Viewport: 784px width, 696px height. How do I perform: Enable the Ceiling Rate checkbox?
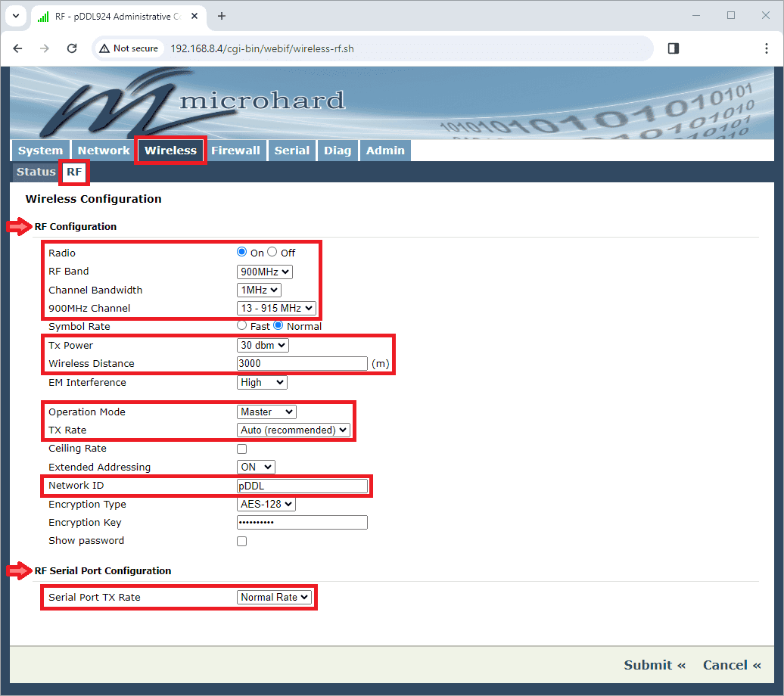242,449
